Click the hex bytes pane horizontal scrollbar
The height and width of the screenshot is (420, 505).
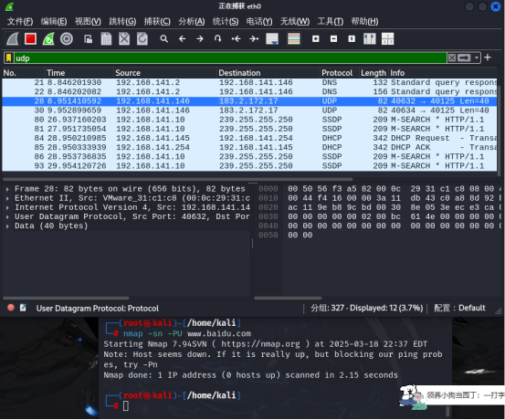click(288, 298)
